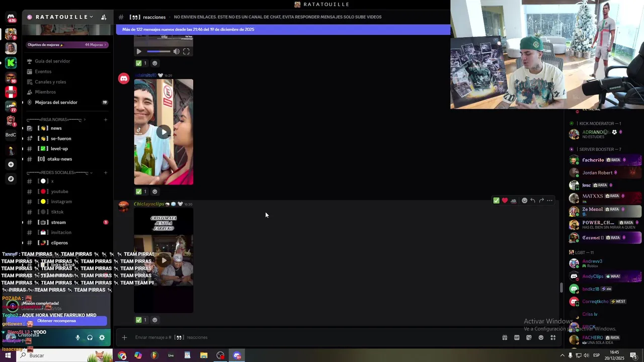Add the green checkmark quick reaction
This screenshot has width=644, height=362.
(496, 201)
